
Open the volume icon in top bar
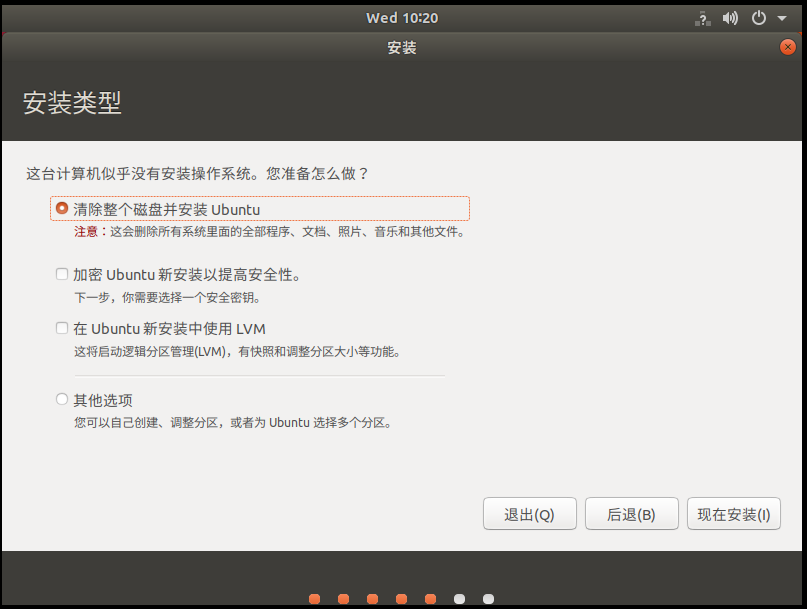click(x=730, y=19)
